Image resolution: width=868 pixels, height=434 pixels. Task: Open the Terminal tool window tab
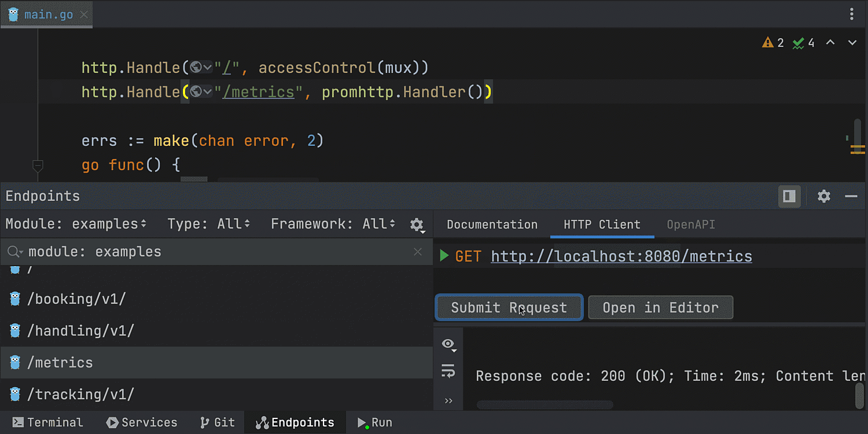click(x=48, y=422)
